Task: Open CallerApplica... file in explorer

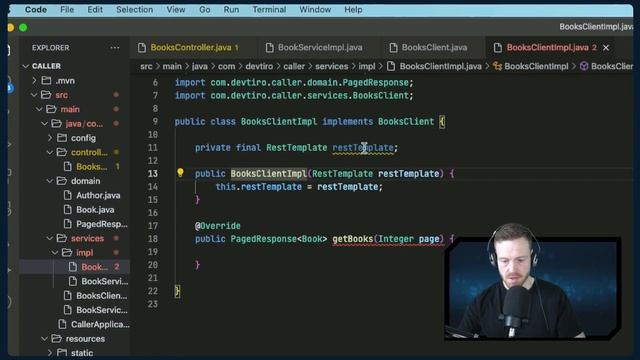Action: [100, 324]
